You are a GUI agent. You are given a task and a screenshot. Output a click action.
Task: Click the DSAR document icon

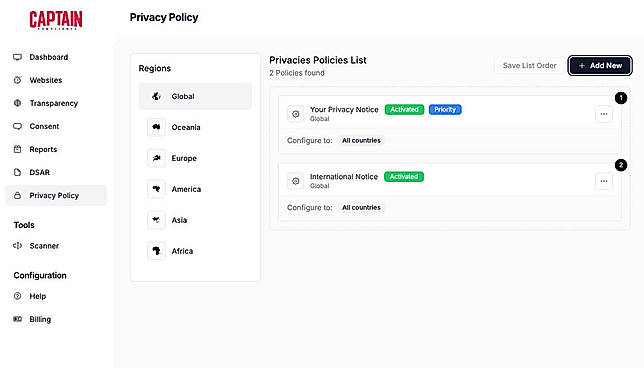17,172
